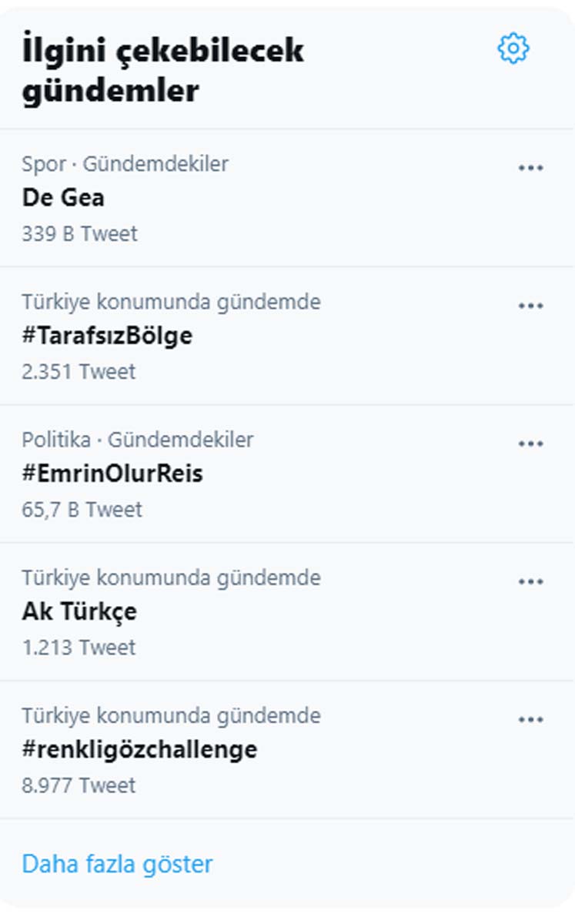Click the Politika · Gündemdekiler label
Image resolution: width=575 pixels, height=924 pixels.
(x=139, y=440)
